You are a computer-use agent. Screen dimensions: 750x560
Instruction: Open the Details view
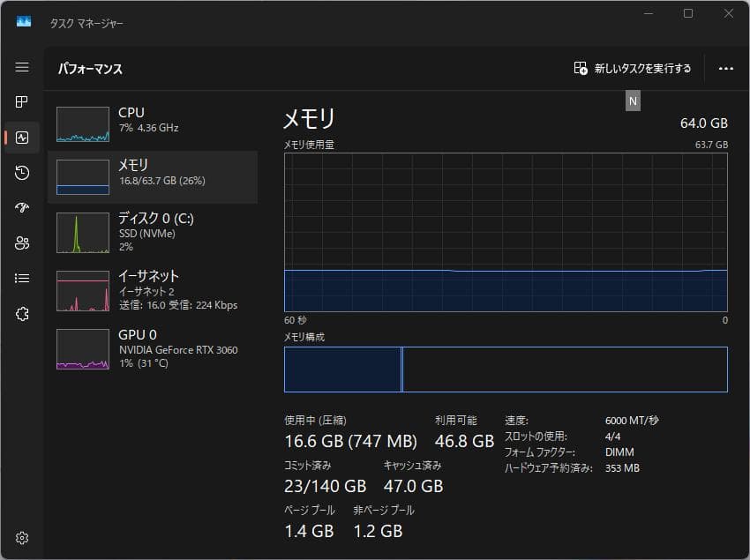(x=22, y=278)
